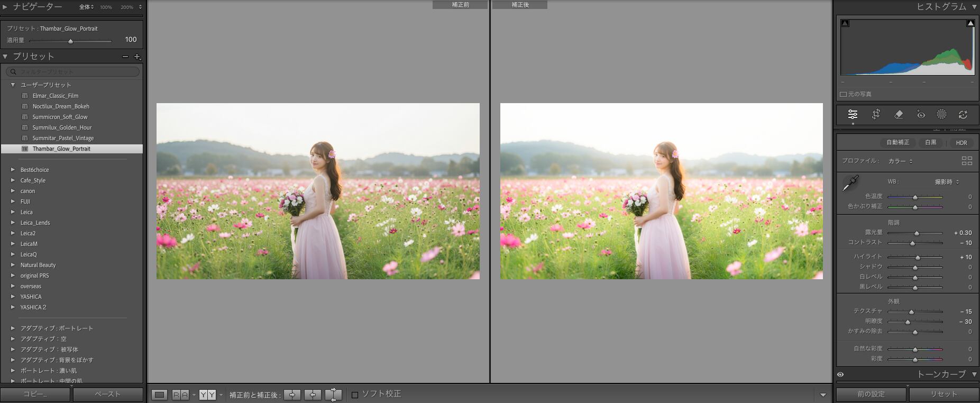
Task: Enable the ソフト校正 checkbox
Action: pos(355,395)
